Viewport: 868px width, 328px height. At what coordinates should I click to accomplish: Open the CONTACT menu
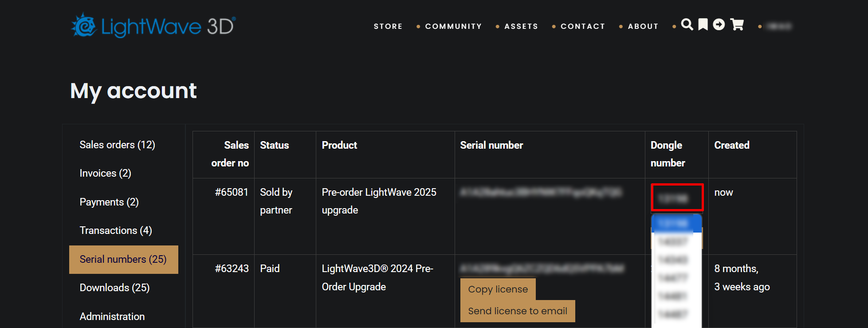tap(583, 26)
